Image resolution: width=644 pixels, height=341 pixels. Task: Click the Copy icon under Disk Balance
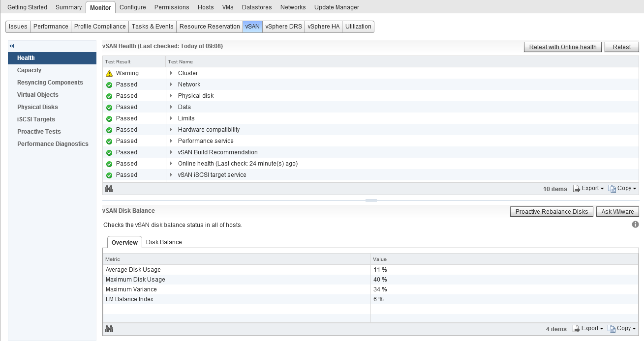[x=612, y=329]
